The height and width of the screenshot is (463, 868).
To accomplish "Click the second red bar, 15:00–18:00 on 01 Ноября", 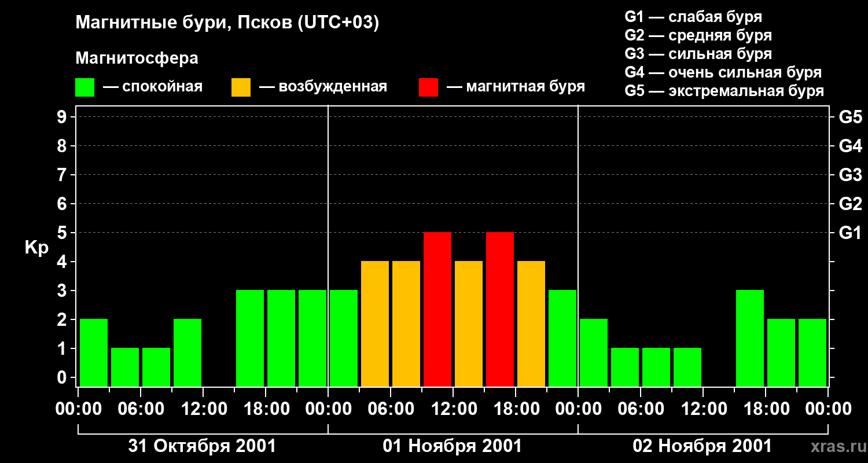I will (500, 309).
